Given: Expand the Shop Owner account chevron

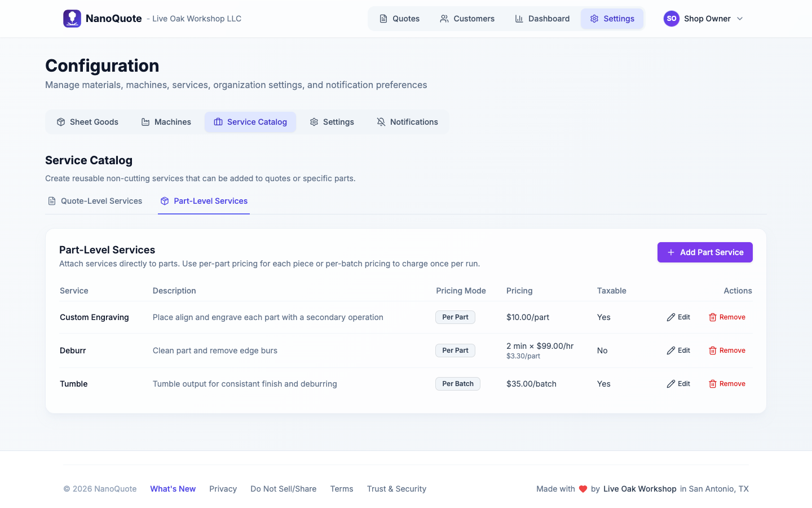Looking at the screenshot, I should [x=740, y=19].
